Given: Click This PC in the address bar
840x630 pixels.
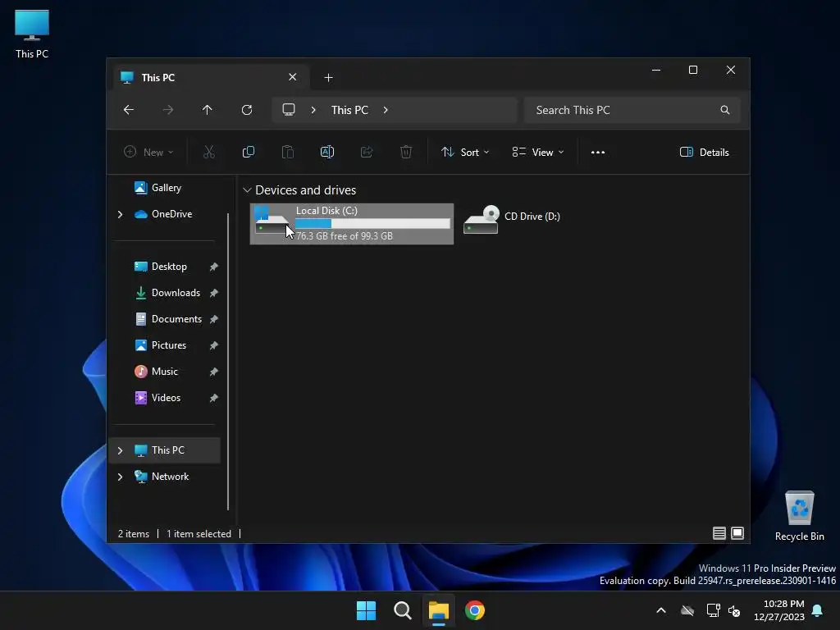Looking at the screenshot, I should [x=349, y=110].
